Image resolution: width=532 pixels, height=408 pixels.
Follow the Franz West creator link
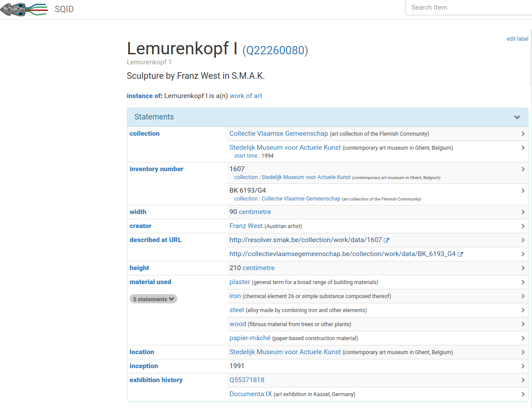click(246, 226)
